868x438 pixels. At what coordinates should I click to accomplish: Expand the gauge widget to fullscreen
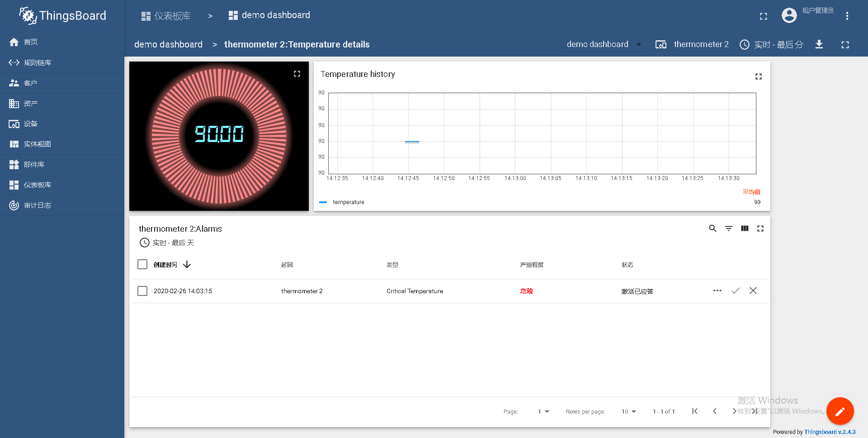pos(297,74)
